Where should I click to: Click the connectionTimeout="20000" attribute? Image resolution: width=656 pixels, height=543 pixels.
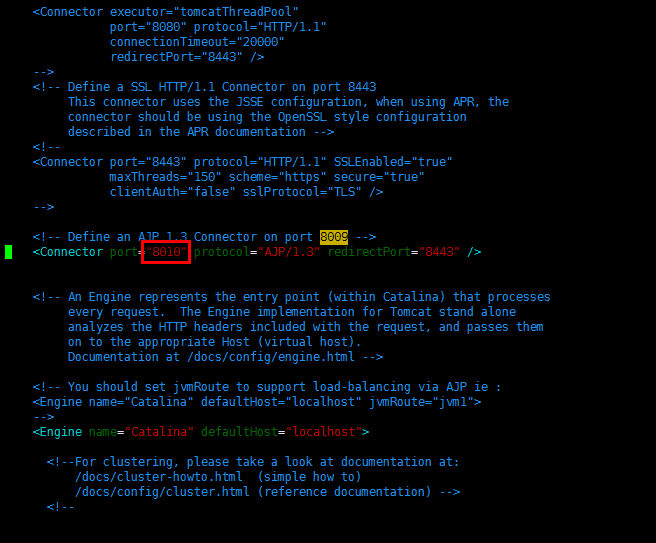tap(197, 42)
